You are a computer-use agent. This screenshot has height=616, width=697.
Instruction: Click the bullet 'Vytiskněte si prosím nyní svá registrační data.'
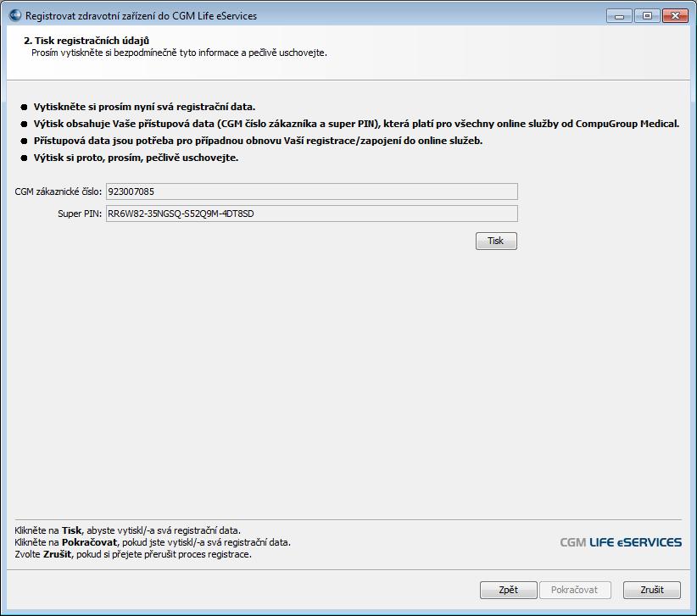[x=144, y=107]
